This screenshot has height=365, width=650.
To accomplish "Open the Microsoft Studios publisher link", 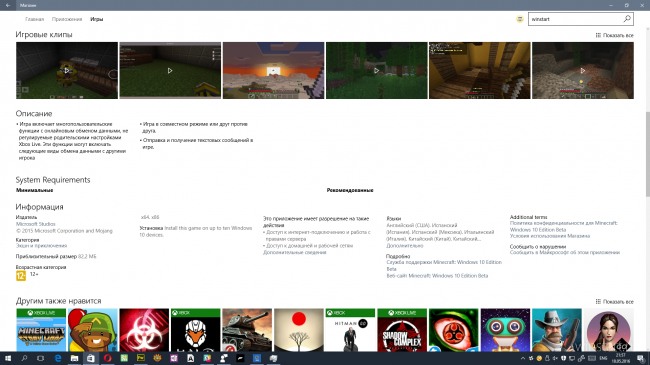I will pyautogui.click(x=36, y=224).
